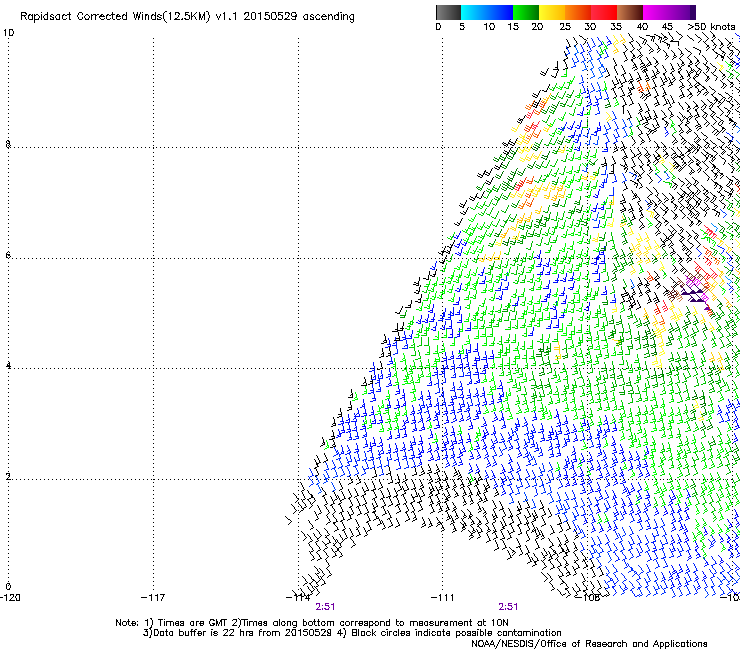Image resolution: width=740 pixels, height=650 pixels.
Task: Click the '20150529' date in the title line
Action: [x=270, y=17]
